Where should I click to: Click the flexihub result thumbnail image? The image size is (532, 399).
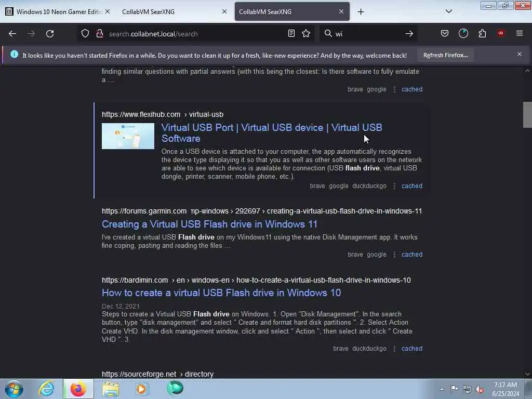click(128, 136)
